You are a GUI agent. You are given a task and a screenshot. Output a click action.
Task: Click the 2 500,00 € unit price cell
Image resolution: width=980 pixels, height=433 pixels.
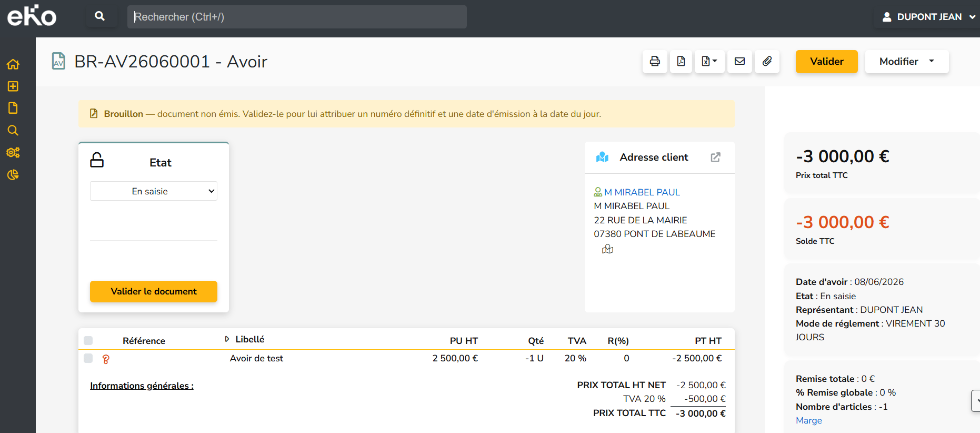455,358
